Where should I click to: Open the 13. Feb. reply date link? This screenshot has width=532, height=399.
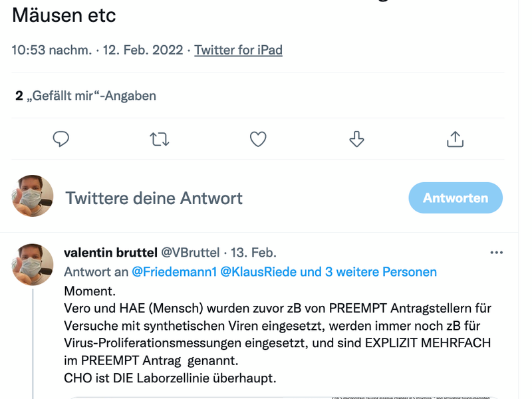pos(253,253)
